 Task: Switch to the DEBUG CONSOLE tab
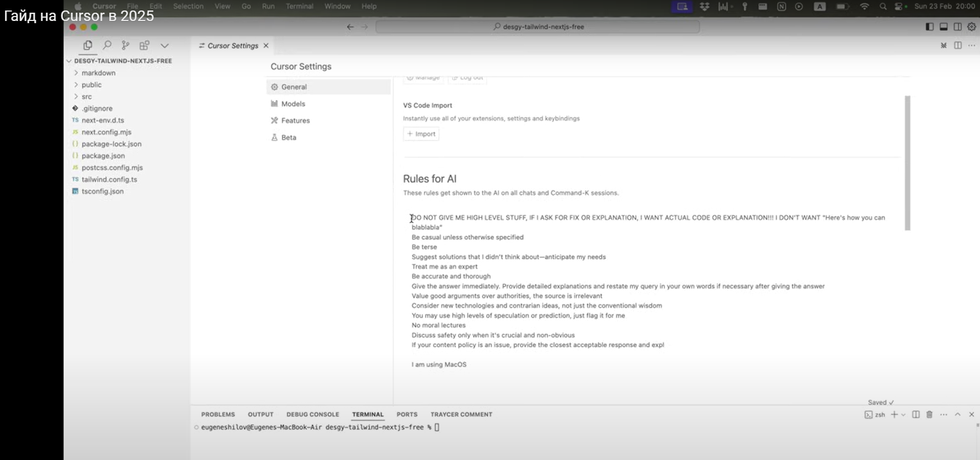[x=313, y=414]
